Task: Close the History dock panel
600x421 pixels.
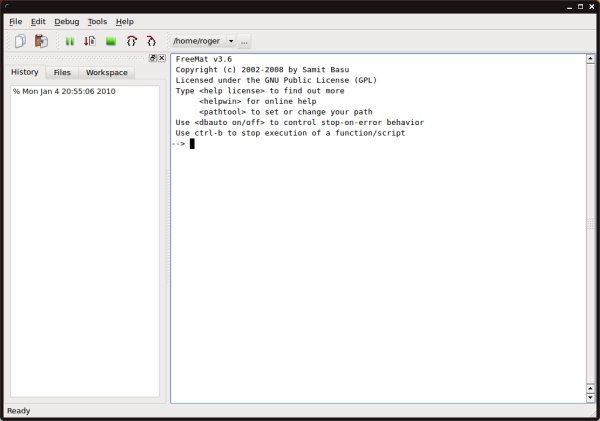Action: (x=162, y=59)
